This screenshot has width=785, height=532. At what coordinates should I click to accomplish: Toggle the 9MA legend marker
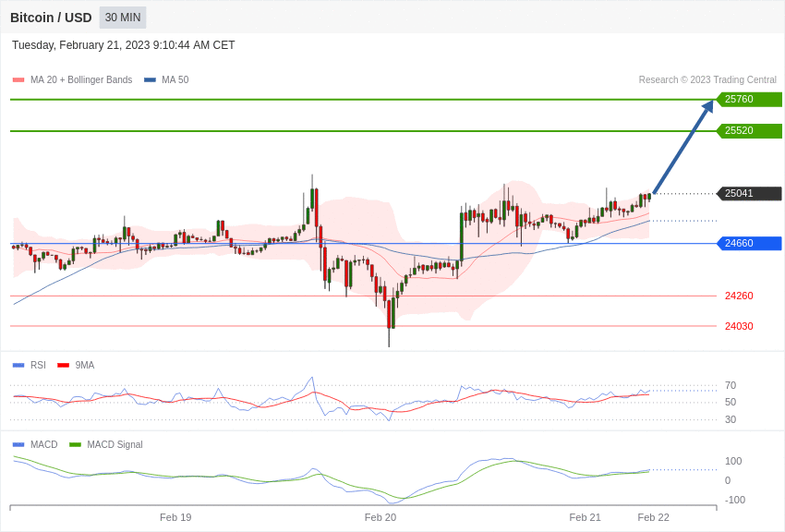click(64, 366)
